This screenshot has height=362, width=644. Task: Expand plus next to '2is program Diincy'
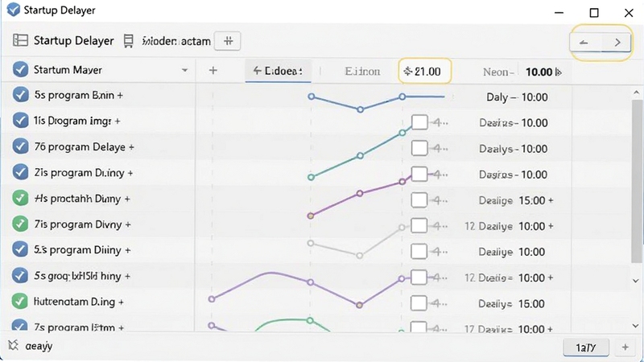[130, 173]
